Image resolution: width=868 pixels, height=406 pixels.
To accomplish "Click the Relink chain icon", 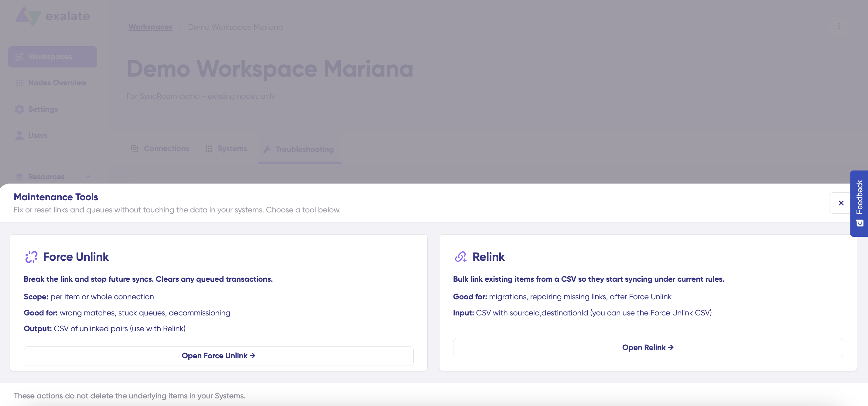I will tap(461, 257).
